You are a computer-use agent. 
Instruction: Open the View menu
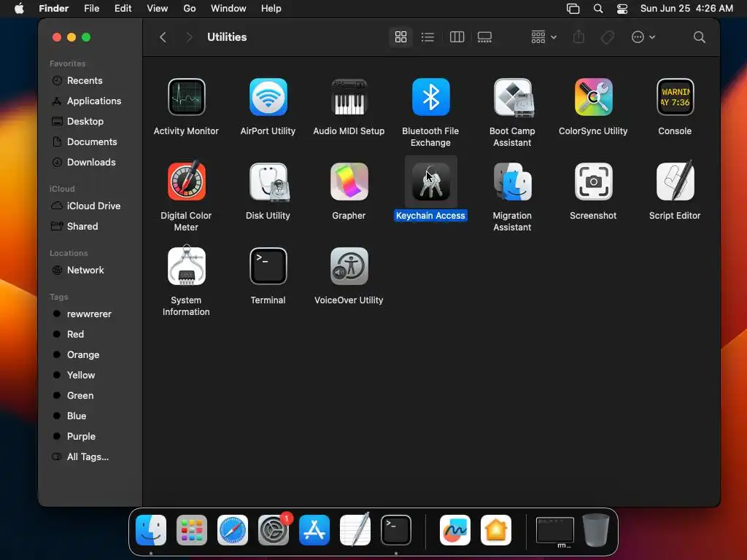[x=158, y=9]
